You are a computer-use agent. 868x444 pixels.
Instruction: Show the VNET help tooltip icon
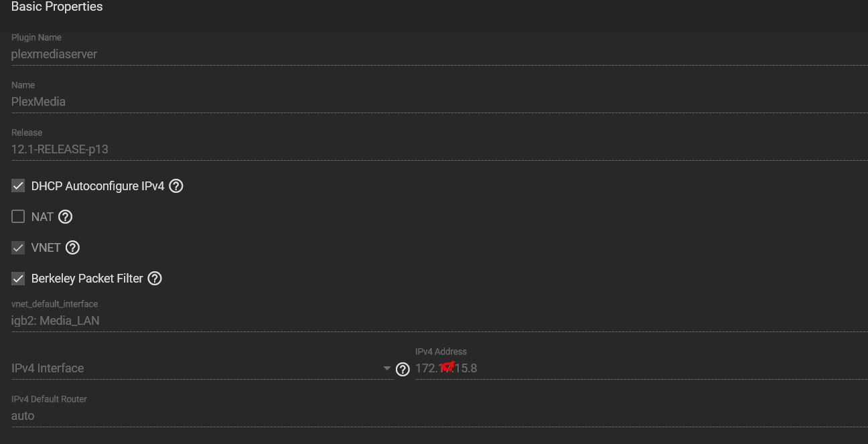72,248
